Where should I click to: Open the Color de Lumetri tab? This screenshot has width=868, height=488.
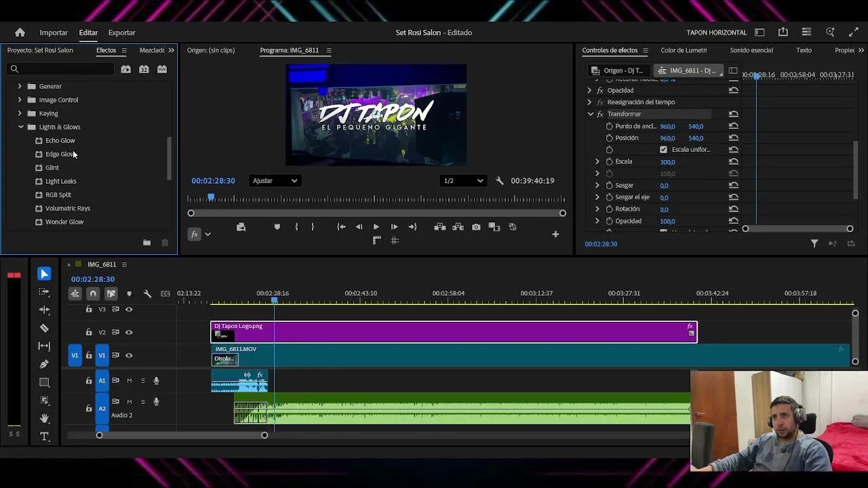point(684,50)
